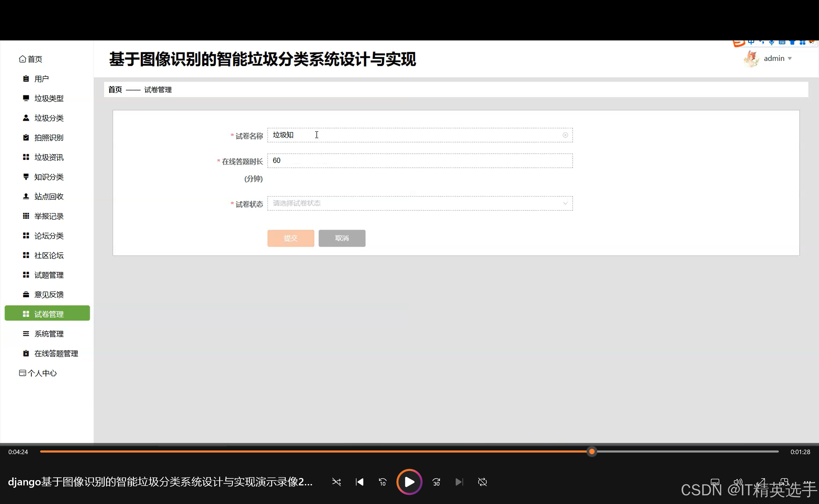Focus the 在线答题时长 input showing 60
This screenshot has width=819, height=504.
pos(420,161)
